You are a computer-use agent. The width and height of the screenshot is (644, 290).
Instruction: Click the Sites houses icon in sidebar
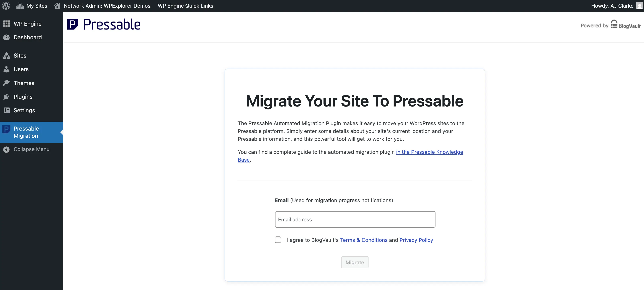pyautogui.click(x=6, y=56)
